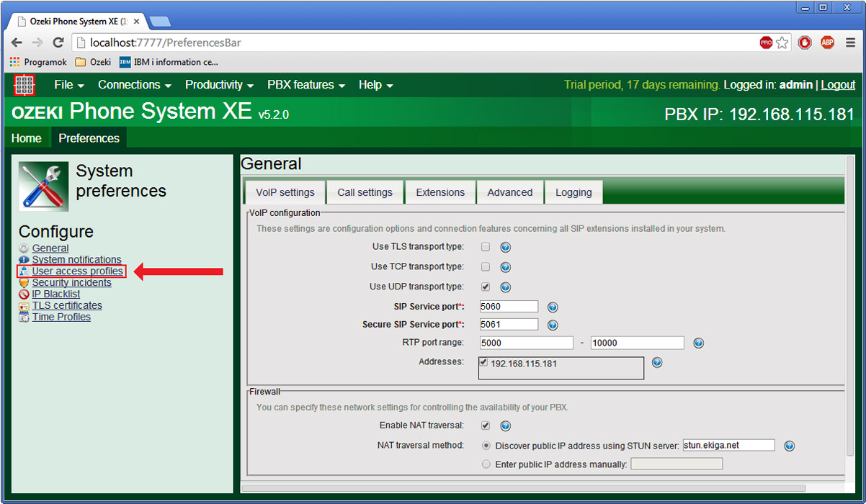Screen dimensions: 866x504
Task: Click the RTP range start field 5000
Action: pyautogui.click(x=526, y=343)
